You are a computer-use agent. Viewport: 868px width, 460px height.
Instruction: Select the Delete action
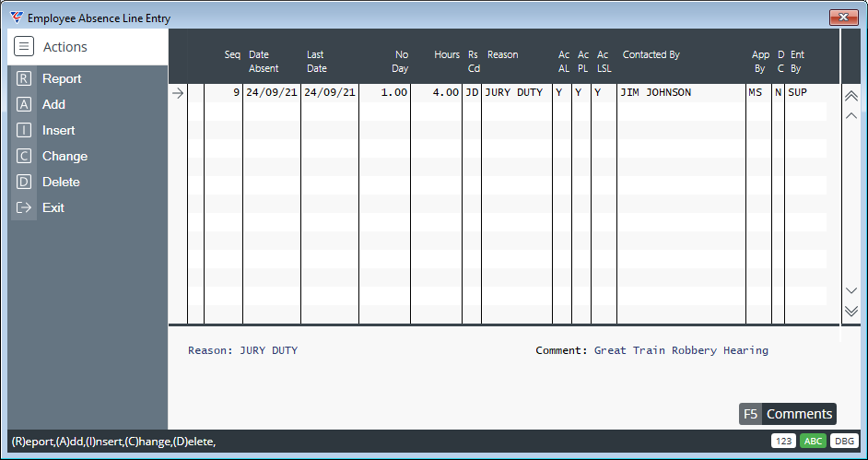pyautogui.click(x=61, y=183)
